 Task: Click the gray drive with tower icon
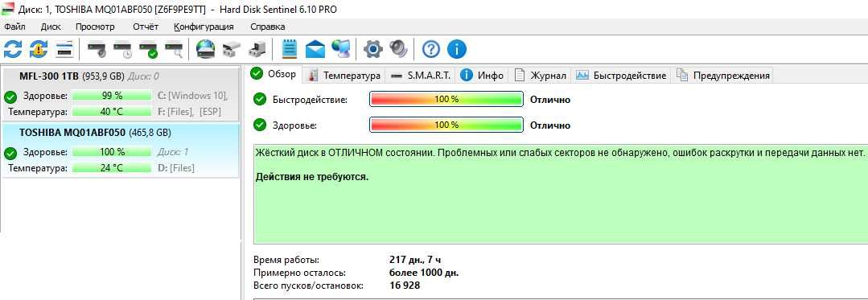coord(257,50)
